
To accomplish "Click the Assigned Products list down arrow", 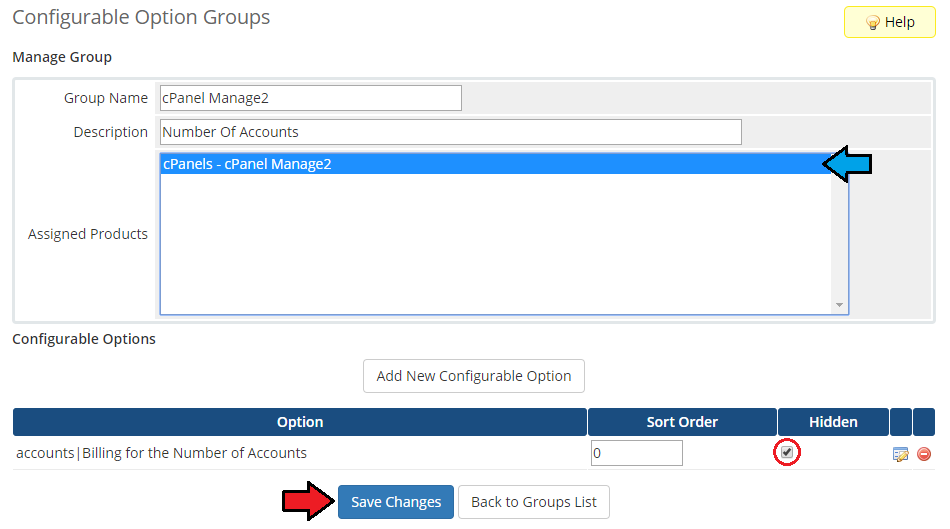I will click(840, 305).
